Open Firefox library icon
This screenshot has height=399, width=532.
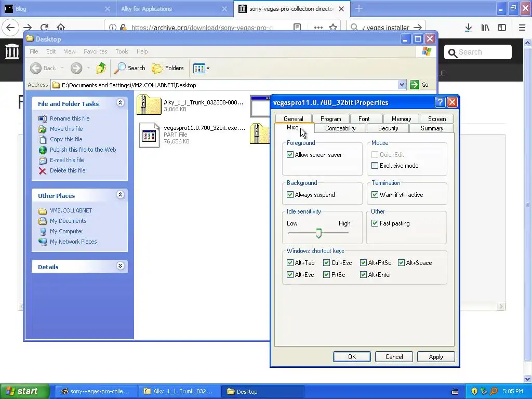[x=485, y=28]
